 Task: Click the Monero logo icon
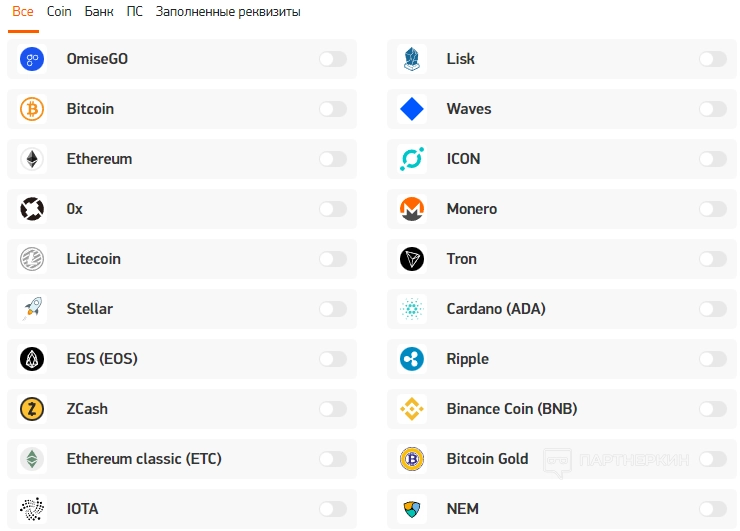coord(412,209)
